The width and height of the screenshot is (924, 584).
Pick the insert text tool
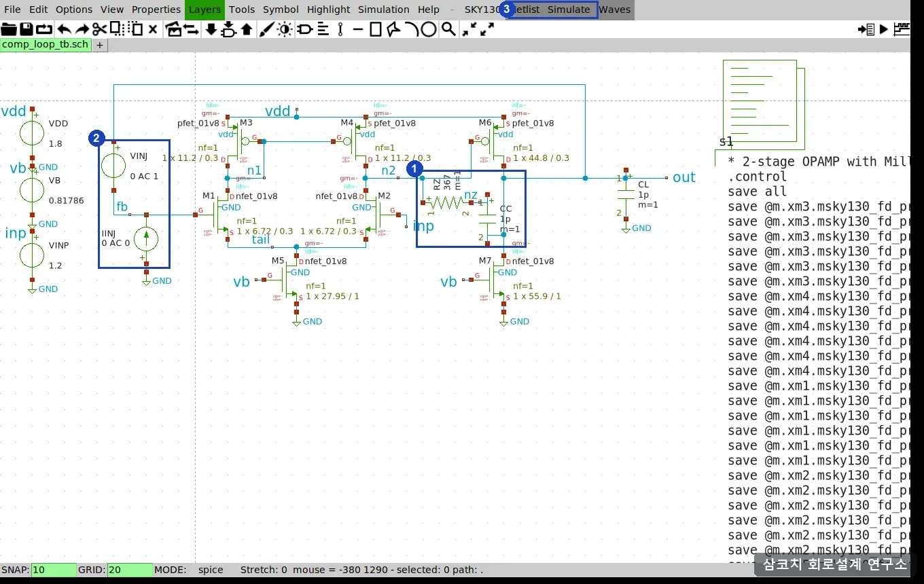pos(323,29)
